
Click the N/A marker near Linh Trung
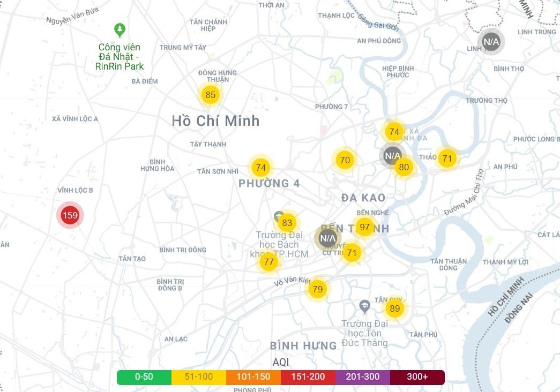pyautogui.click(x=491, y=41)
